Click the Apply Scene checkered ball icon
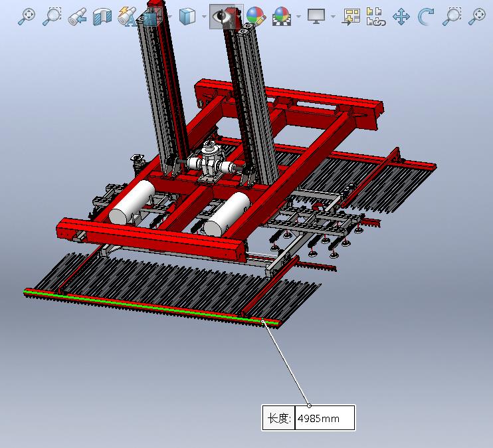Viewport: 493px width, 448px height. [x=282, y=17]
